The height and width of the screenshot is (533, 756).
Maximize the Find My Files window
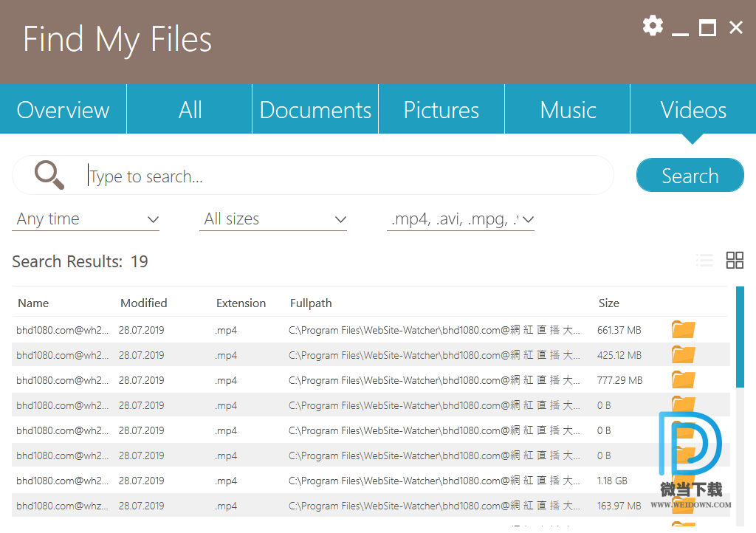[x=707, y=27]
